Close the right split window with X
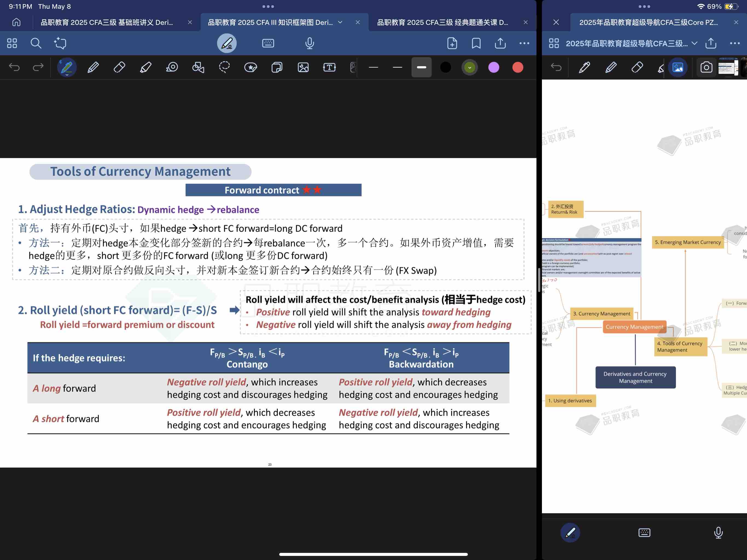747x560 pixels. (x=556, y=22)
